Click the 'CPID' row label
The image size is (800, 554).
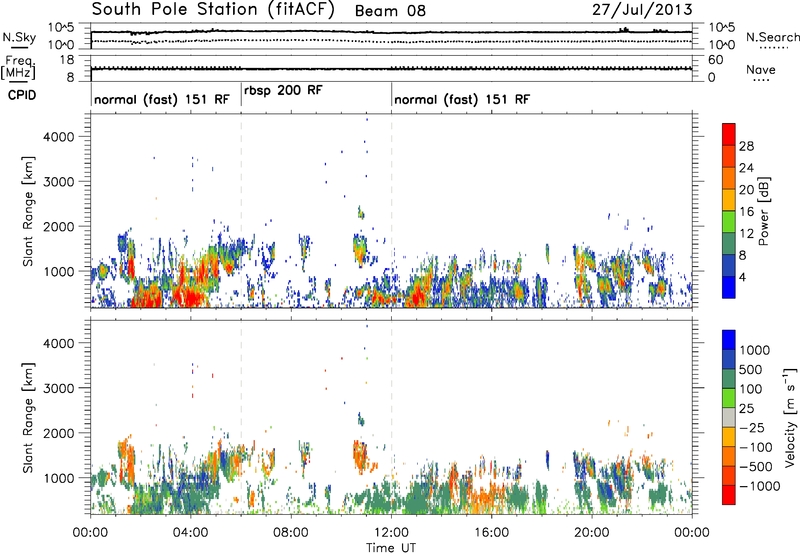click(x=22, y=95)
